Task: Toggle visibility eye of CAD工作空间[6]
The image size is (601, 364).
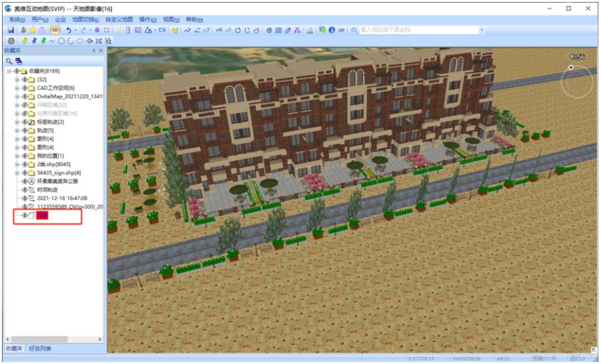Action: pyautogui.click(x=24, y=87)
